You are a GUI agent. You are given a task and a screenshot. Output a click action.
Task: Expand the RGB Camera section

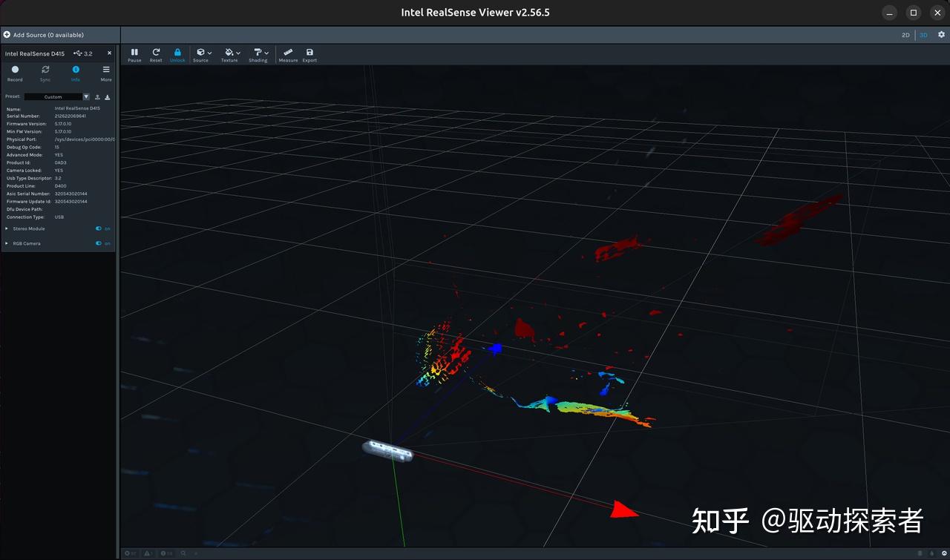[7, 243]
